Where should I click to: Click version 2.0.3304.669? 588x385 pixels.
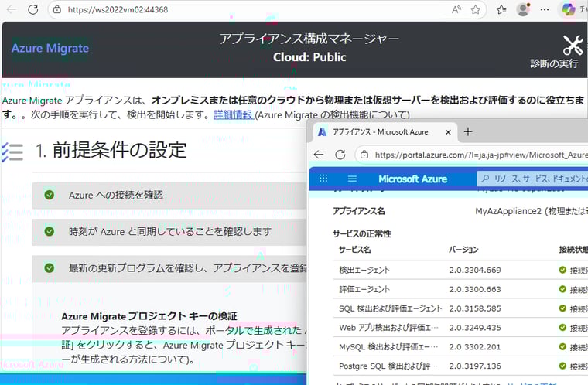pyautogui.click(x=475, y=270)
